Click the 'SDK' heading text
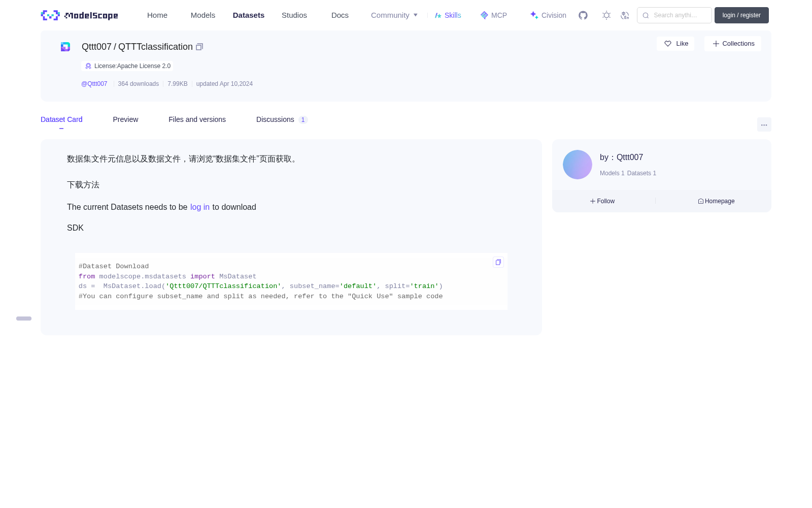Viewport: 812px width, 508px height. (75, 228)
